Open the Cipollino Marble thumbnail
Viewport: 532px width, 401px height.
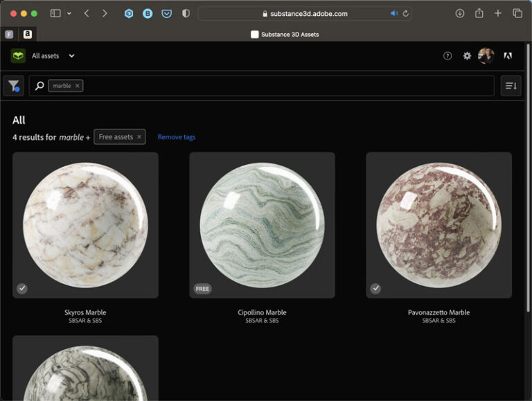(262, 225)
